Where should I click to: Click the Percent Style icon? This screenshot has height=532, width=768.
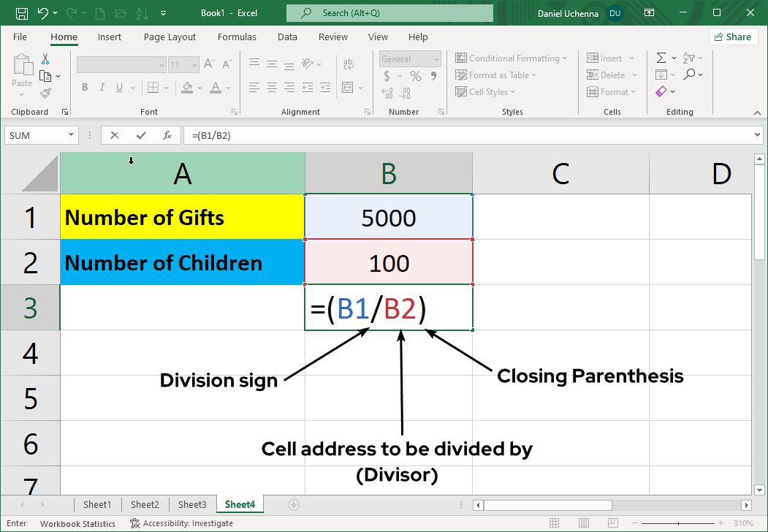tap(414, 76)
